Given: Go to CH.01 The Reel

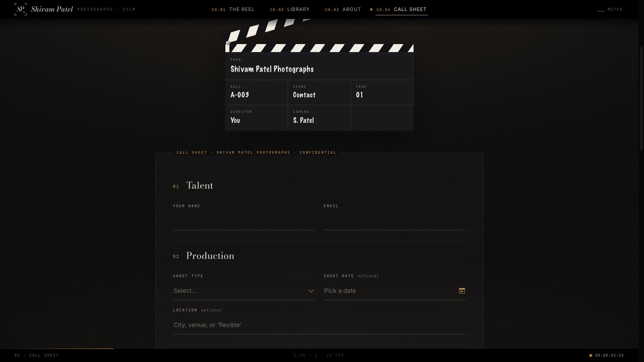Looking at the screenshot, I should [233, 9].
